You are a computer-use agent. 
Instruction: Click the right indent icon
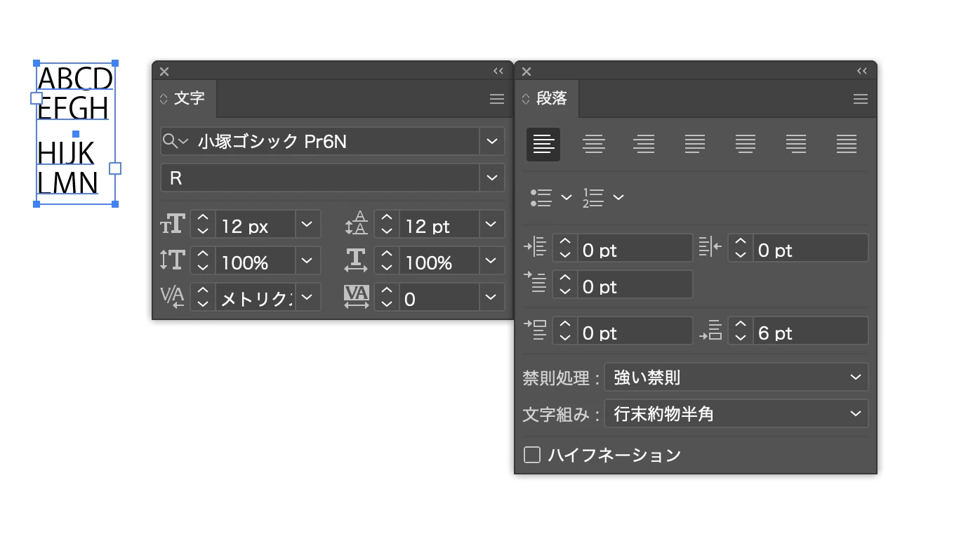pyautogui.click(x=710, y=248)
